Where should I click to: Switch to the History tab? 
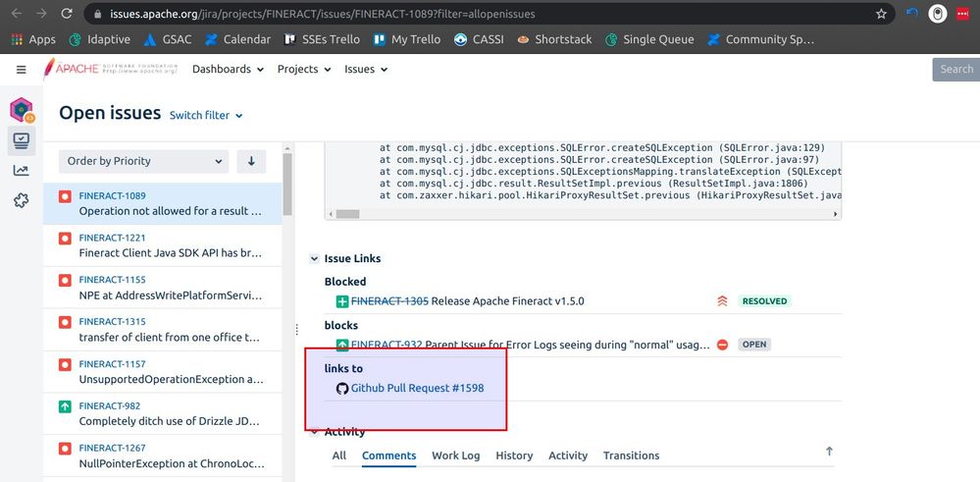click(514, 455)
